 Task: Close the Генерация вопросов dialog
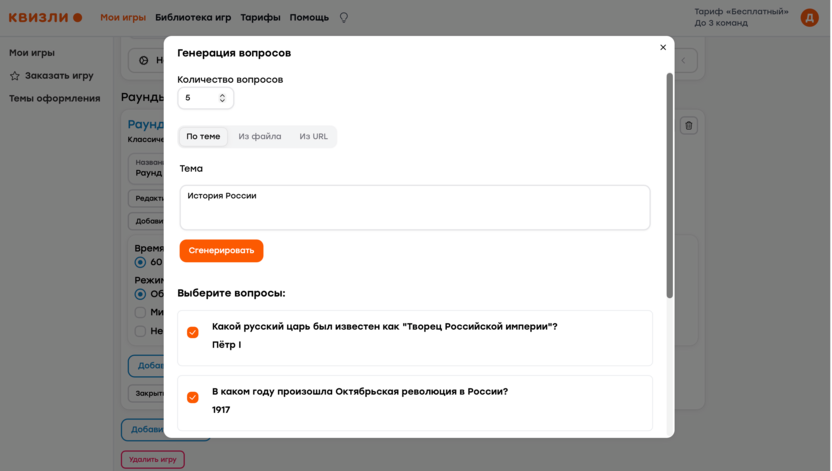pyautogui.click(x=663, y=47)
